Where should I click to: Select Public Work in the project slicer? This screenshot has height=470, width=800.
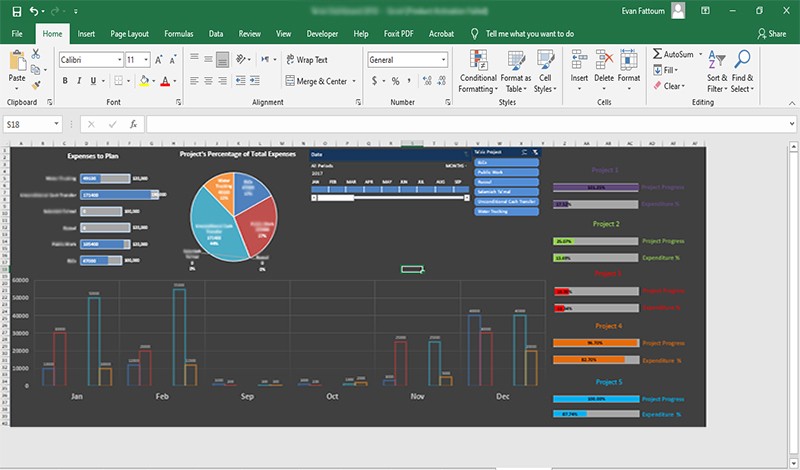505,171
